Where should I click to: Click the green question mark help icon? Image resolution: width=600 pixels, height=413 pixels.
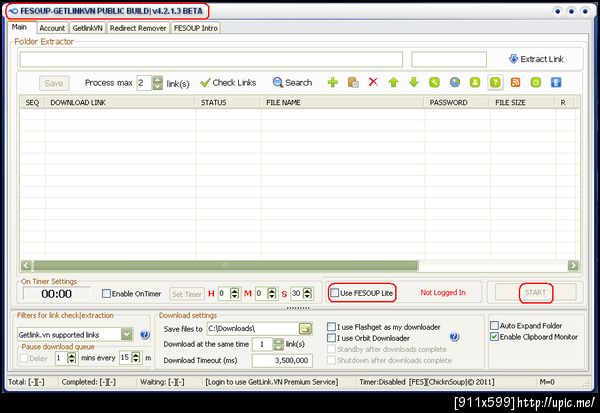click(x=495, y=82)
